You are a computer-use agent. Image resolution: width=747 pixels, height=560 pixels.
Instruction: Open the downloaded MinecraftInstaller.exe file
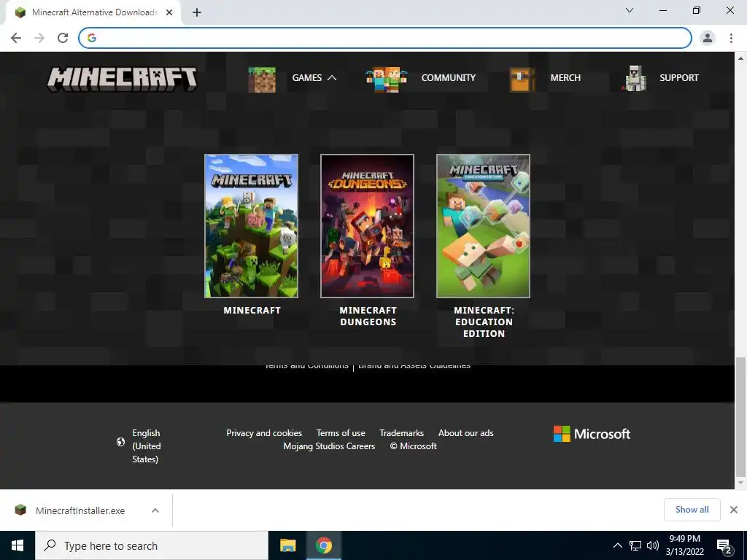[x=80, y=510]
